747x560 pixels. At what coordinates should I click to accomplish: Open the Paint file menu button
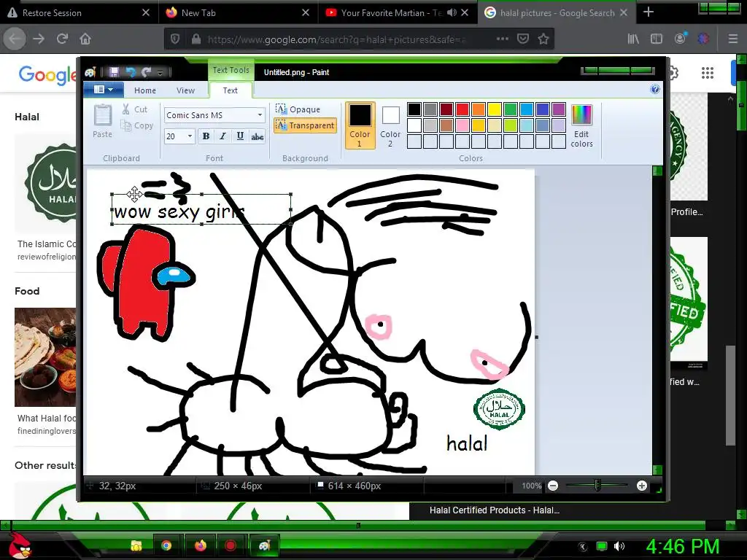tap(104, 90)
